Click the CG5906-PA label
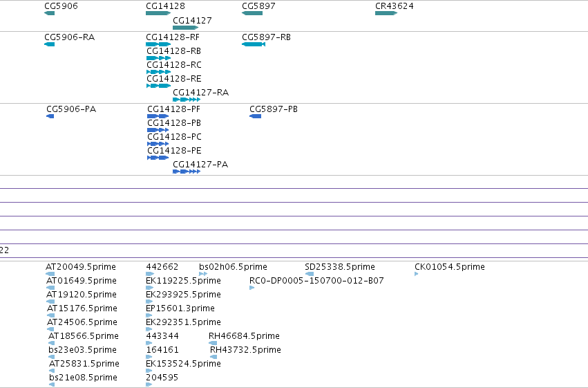 [71, 109]
